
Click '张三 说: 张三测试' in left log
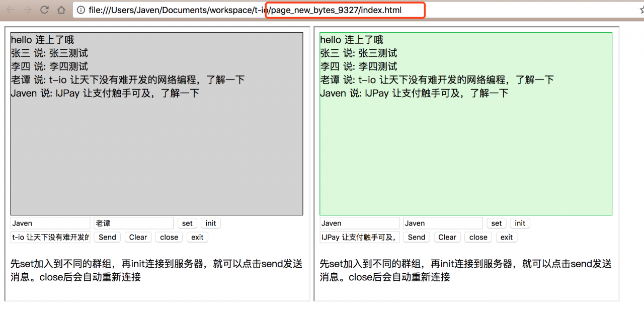point(49,53)
